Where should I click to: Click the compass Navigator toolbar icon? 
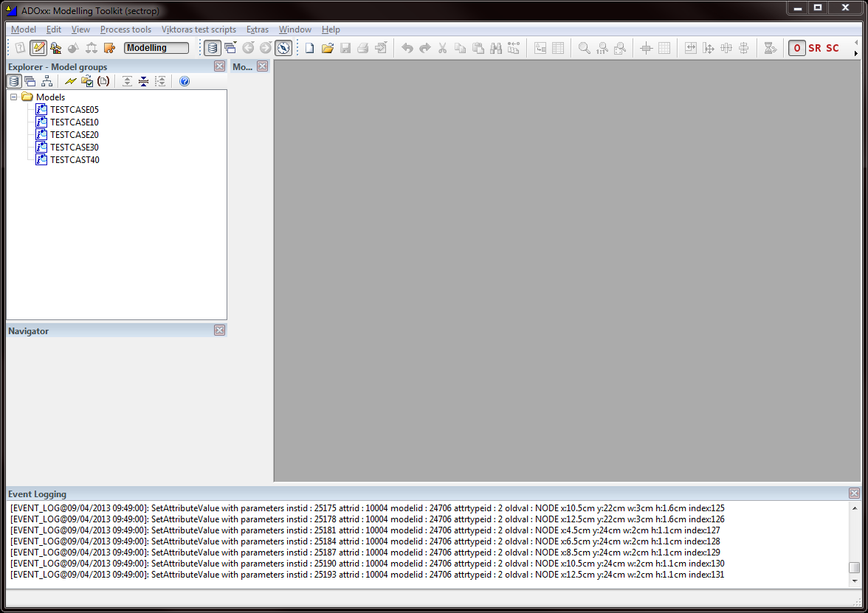(x=283, y=48)
